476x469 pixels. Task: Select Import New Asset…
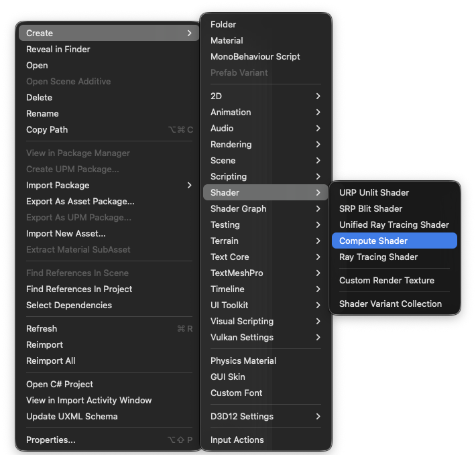point(109,233)
